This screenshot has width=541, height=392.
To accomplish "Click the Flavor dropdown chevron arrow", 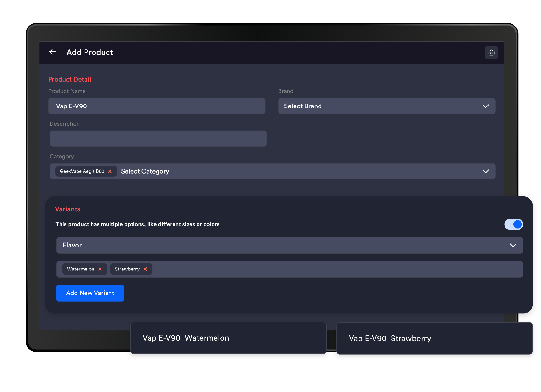I will (513, 245).
